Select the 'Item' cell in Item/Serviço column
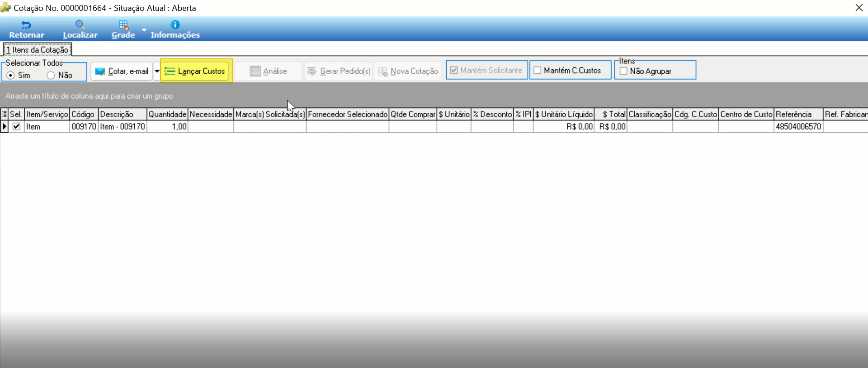The height and width of the screenshot is (368, 868). tap(47, 127)
